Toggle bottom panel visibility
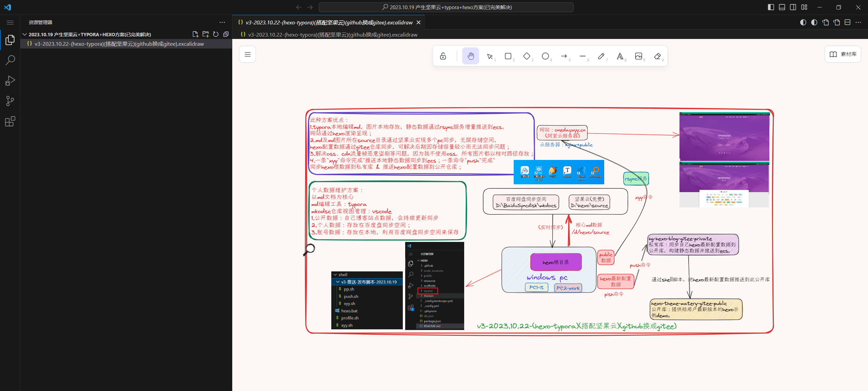This screenshot has height=391, width=868. click(782, 7)
